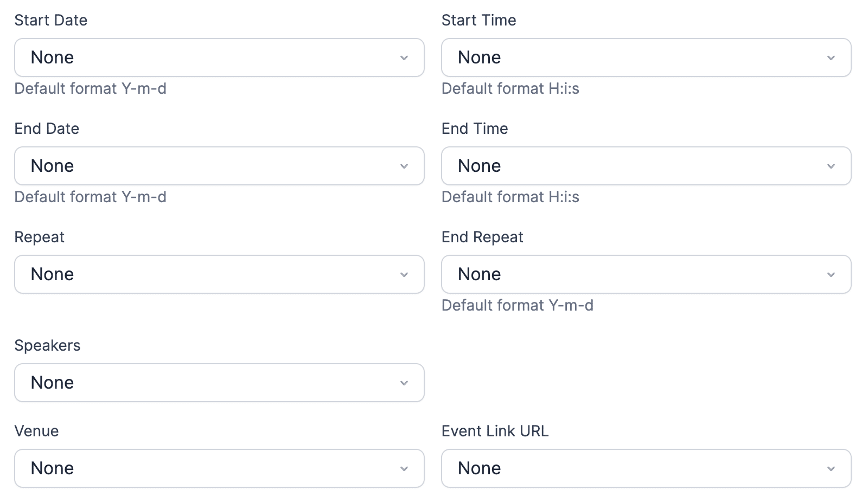
Task: Click the Start Date field label
Action: (51, 20)
